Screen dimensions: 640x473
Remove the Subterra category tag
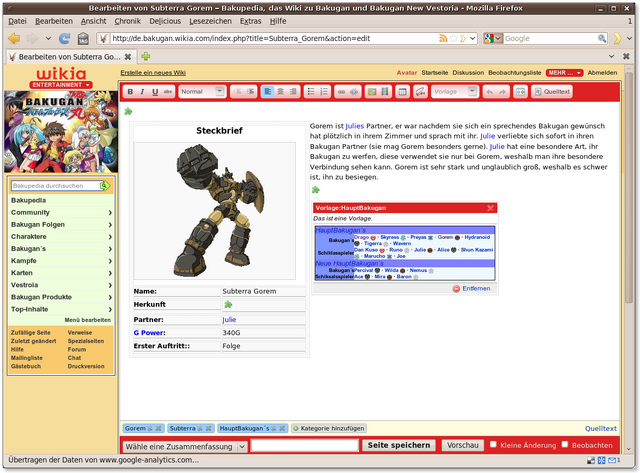click(208, 429)
